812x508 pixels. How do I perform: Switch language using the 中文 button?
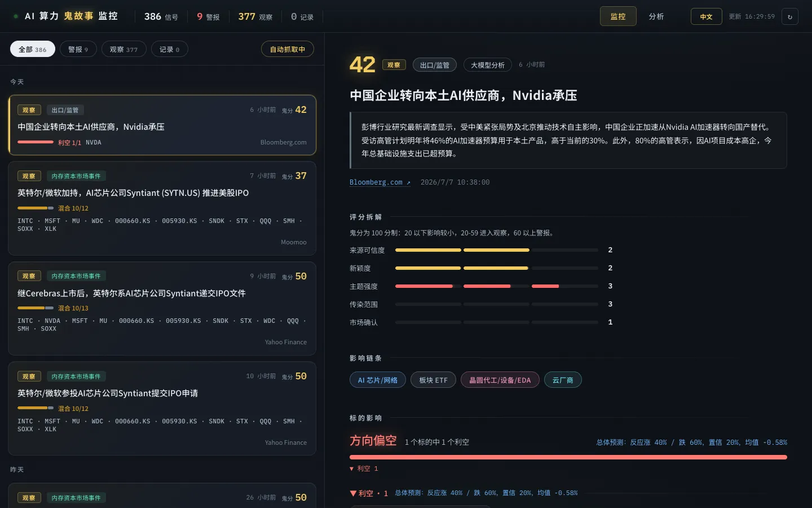tap(706, 16)
